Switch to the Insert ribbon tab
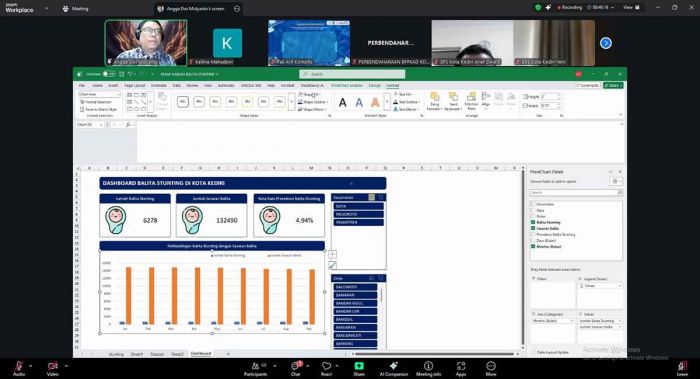This screenshot has height=379, width=700. [x=113, y=85]
